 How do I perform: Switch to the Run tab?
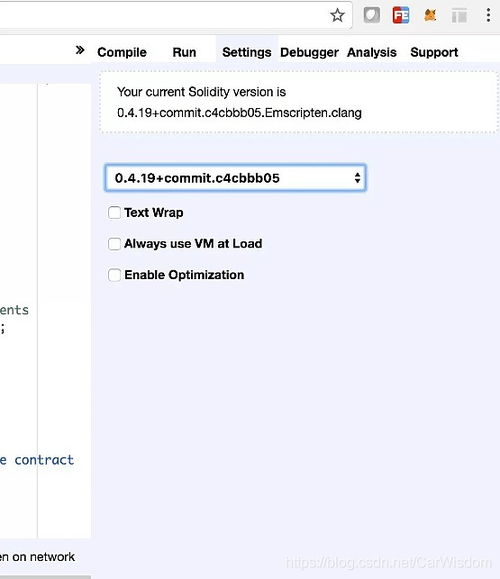[x=184, y=52]
